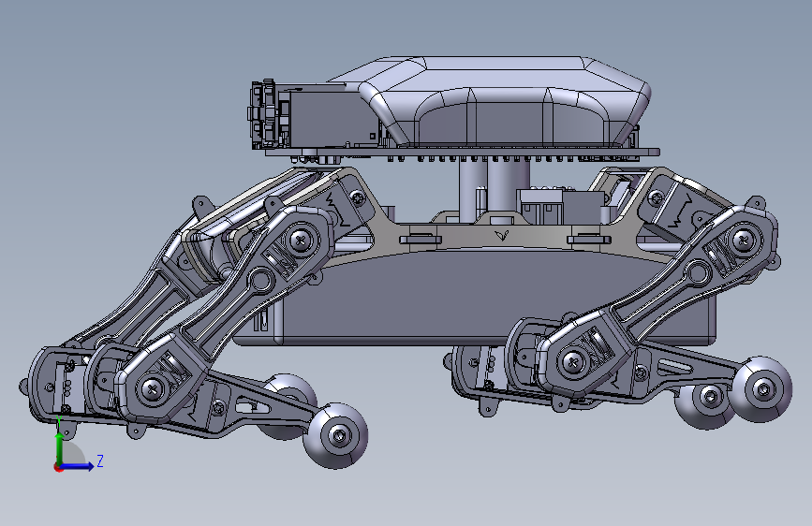Click the green Y axis arrow on triad
The image size is (812, 526).
click(x=60, y=448)
